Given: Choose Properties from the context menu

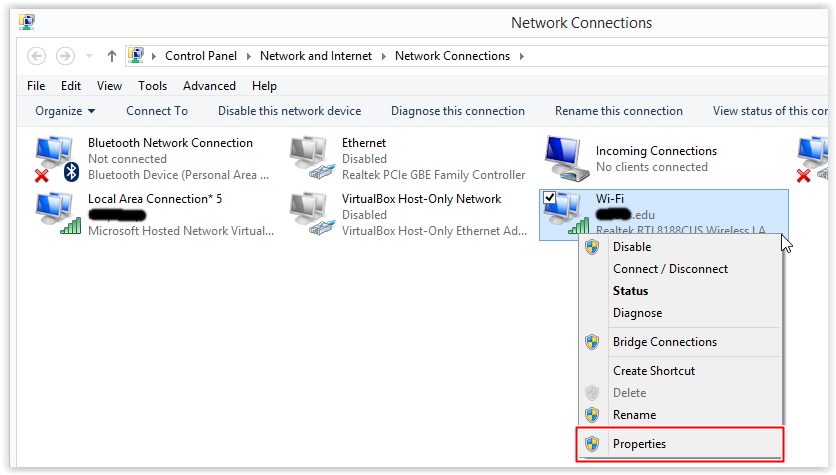Looking at the screenshot, I should (639, 444).
